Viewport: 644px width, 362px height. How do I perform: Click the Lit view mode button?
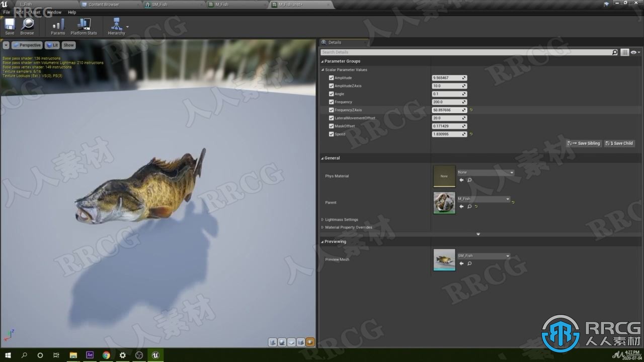[x=52, y=45]
